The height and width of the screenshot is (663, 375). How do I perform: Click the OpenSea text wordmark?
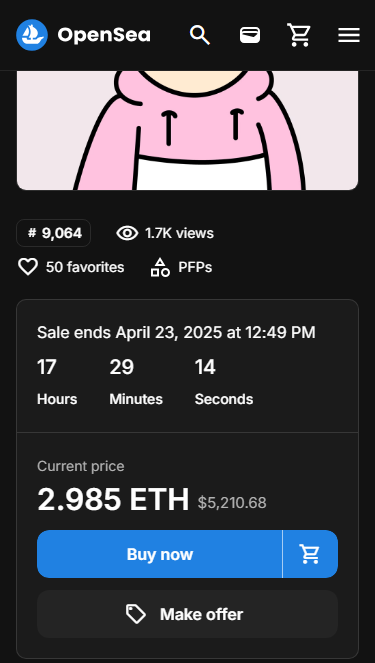click(104, 35)
